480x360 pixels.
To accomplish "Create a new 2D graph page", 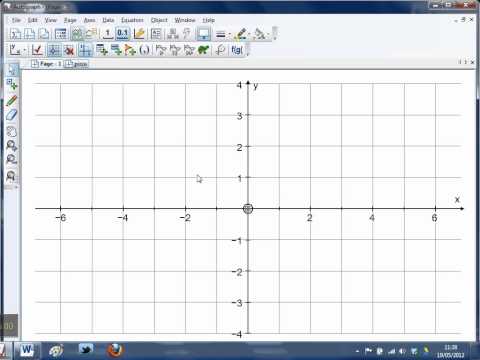I will [30, 34].
